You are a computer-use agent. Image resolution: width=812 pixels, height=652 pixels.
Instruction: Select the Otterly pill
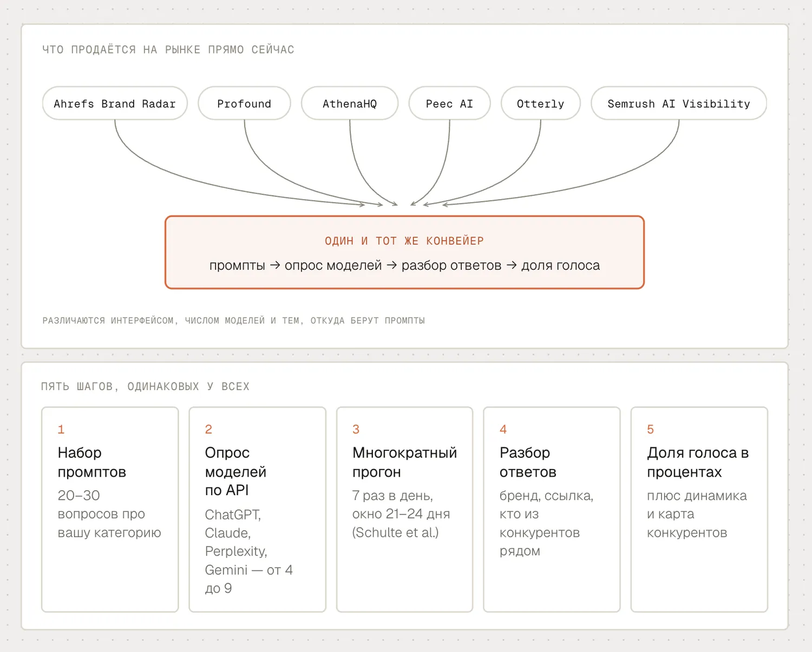click(x=541, y=103)
